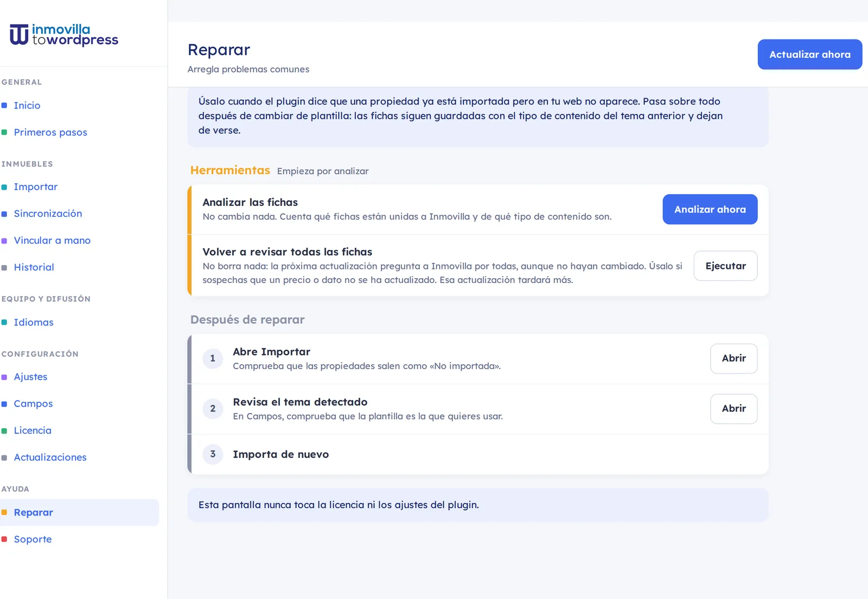View the Historial page

point(34,267)
